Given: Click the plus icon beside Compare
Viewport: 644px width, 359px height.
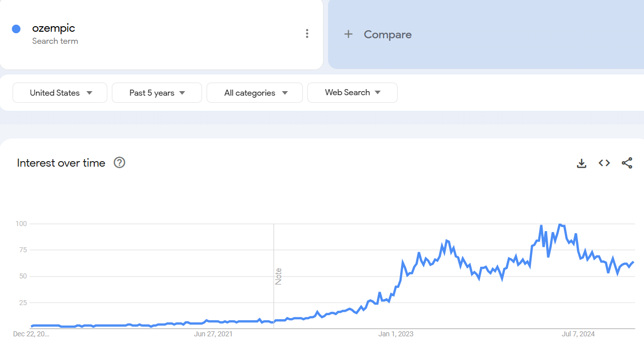Looking at the screenshot, I should pos(348,34).
